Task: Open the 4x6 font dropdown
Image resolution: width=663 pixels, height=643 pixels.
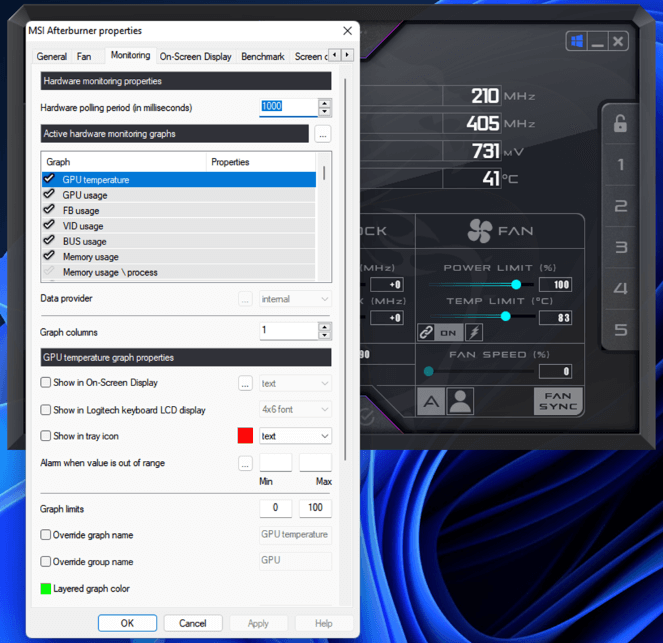Action: 295,409
